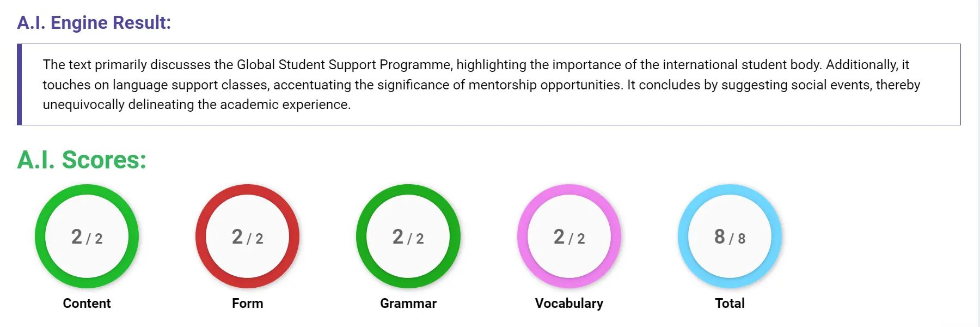The image size is (980, 327).
Task: Click the A.I. Scores heading
Action: [82, 160]
